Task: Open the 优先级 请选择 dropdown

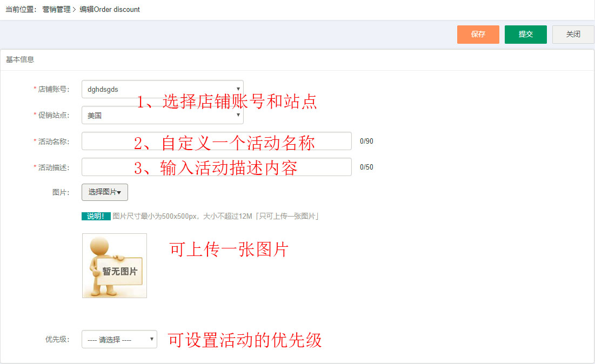Action: [119, 339]
